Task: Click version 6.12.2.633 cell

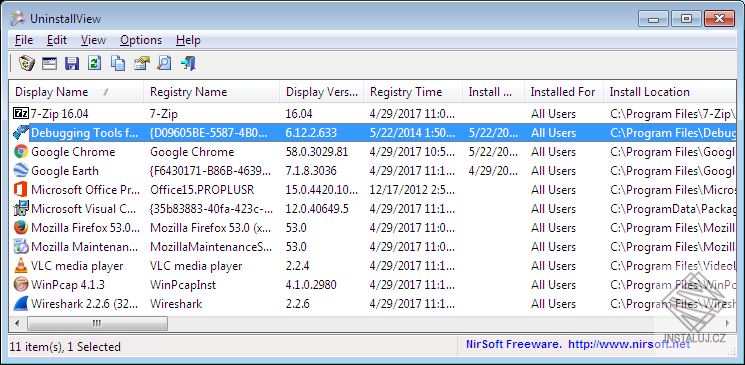Action: (311, 133)
